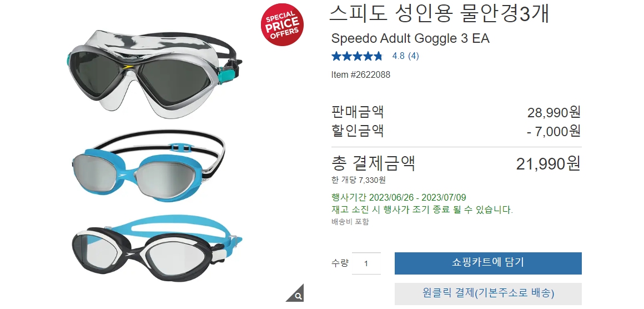The width and height of the screenshot is (644, 309).
Task: Click the Speedo Adult Goggle 3 EA subtitle
Action: (x=410, y=39)
